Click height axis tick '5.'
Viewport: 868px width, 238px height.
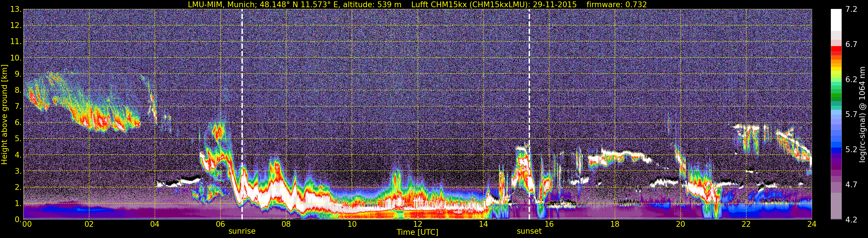pos(18,139)
